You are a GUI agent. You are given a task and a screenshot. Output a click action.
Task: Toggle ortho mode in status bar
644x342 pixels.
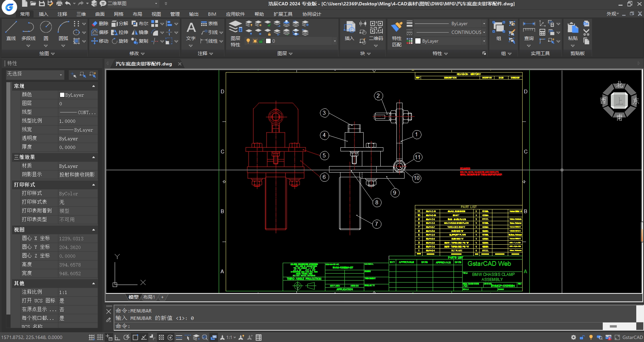117,337
